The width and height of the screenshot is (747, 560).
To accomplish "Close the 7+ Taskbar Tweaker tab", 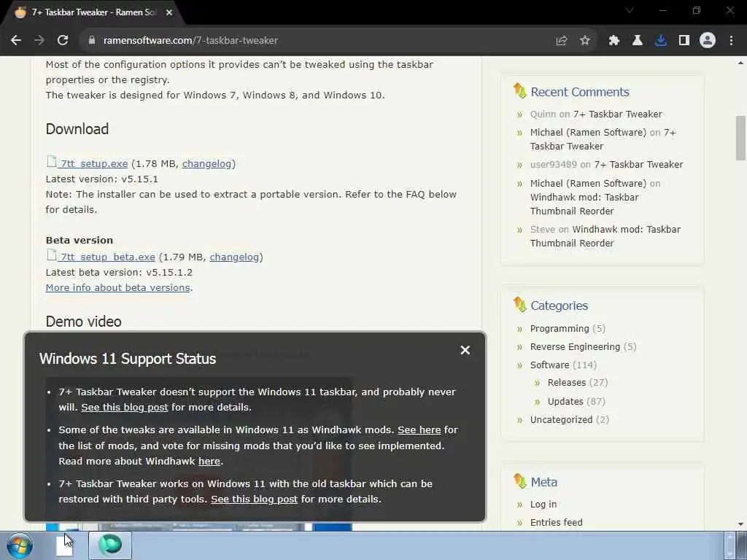I will (169, 12).
